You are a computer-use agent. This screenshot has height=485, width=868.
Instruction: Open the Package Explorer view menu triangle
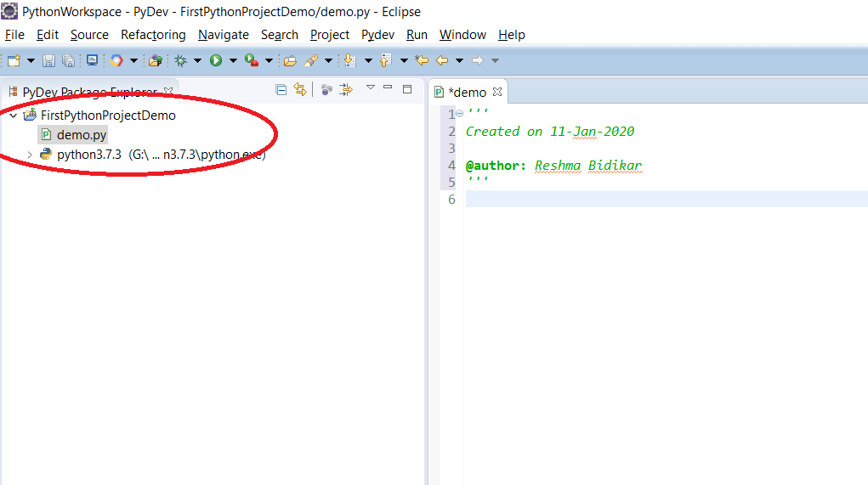coord(370,87)
